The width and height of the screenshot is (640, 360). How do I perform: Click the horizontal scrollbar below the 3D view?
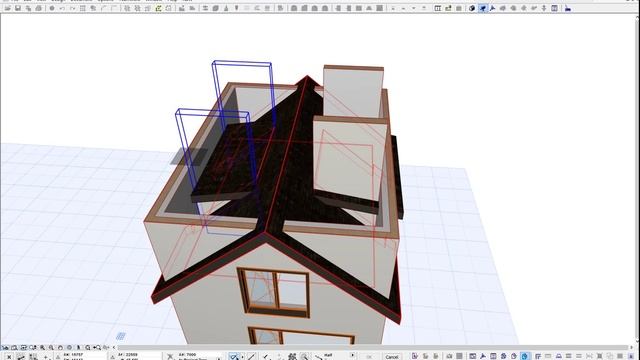373,348
